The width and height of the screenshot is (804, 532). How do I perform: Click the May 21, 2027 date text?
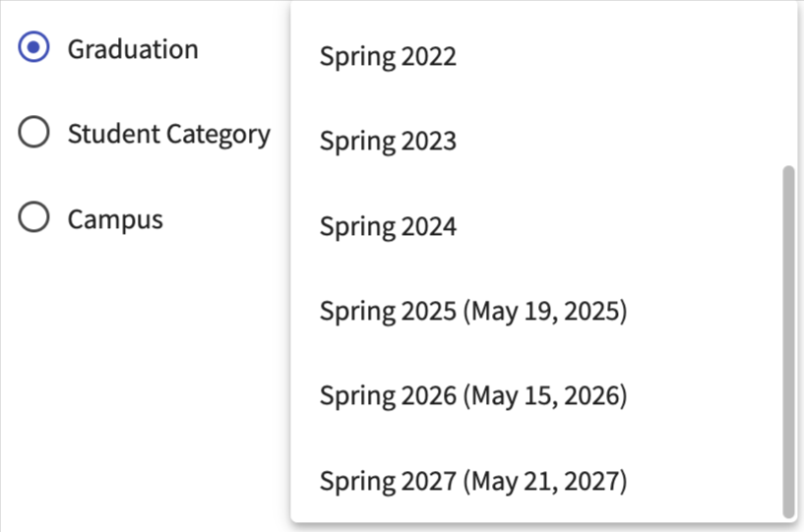click(x=545, y=482)
